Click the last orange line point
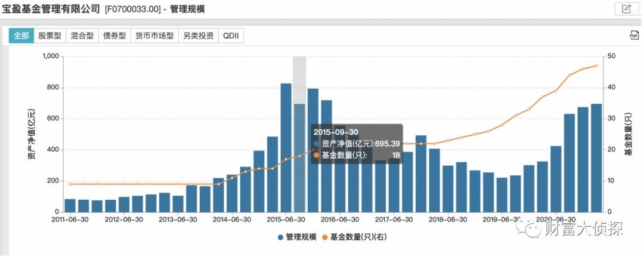Viewport: 644px width, 257px height. click(x=596, y=66)
